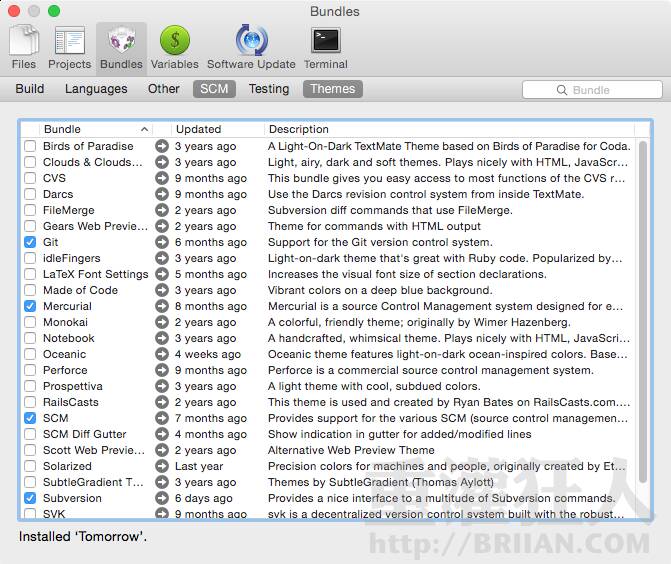The image size is (671, 564).
Task: Click the arrow icon in Oceanic row
Action: [162, 354]
